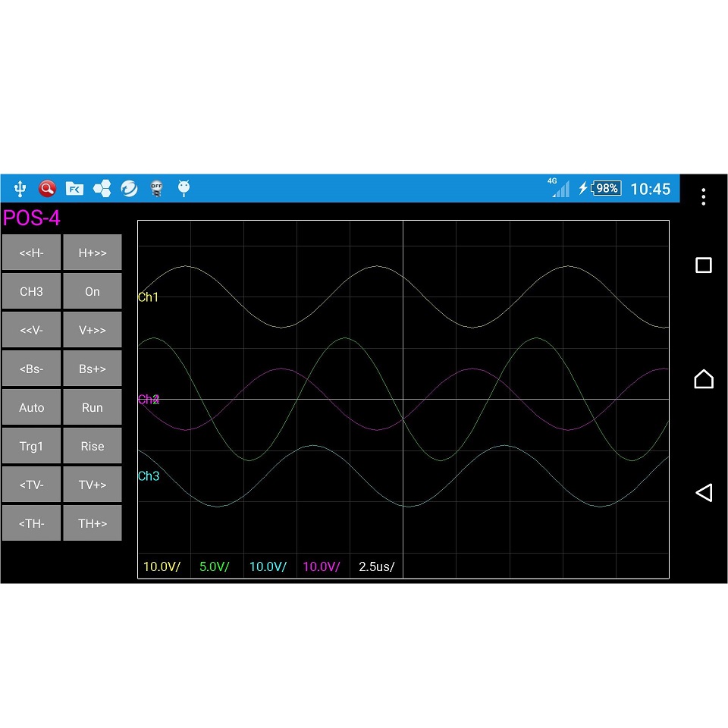Viewport: 728px width, 728px height.
Task: Open recent apps with square icon
Action: click(x=703, y=265)
